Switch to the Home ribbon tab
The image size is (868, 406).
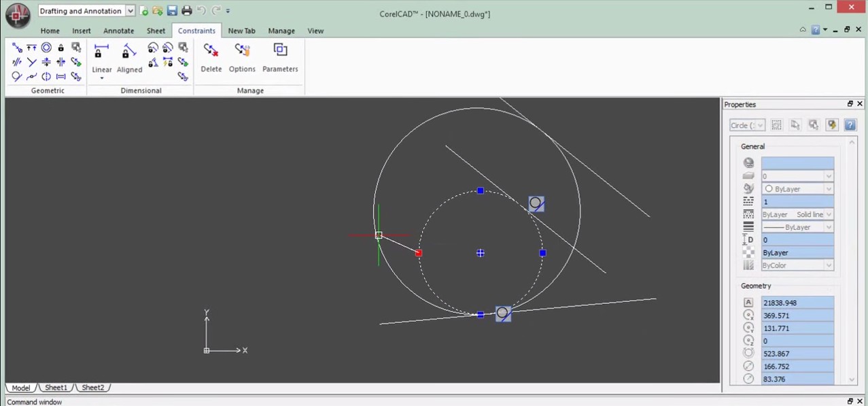pos(50,31)
